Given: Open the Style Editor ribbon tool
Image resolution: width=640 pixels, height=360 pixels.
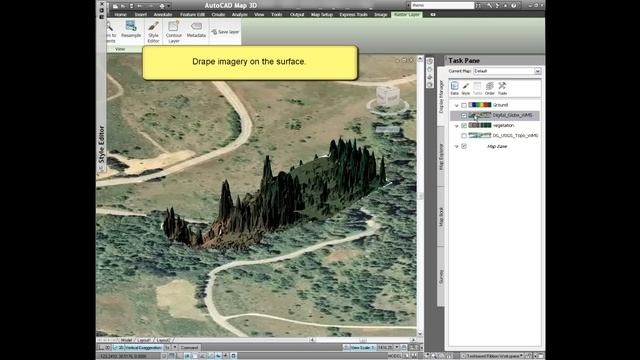Looking at the screenshot, I should coord(153,31).
